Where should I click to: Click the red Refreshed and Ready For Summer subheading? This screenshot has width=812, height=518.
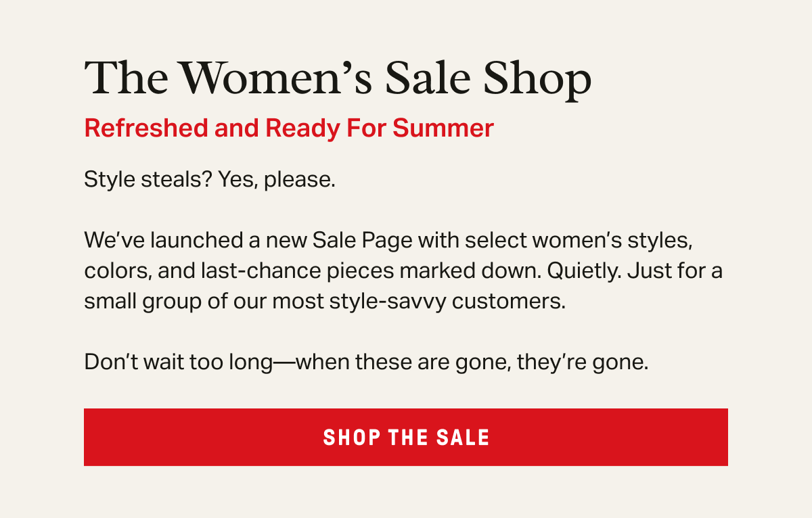coord(289,128)
